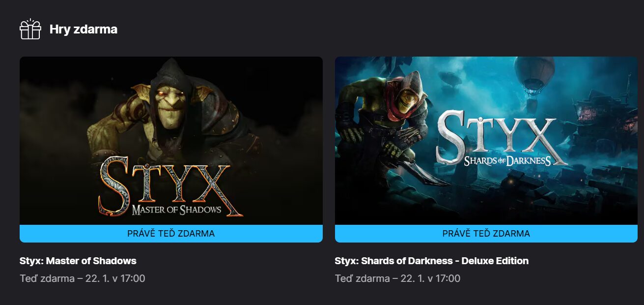Open the Styx: Master of Shadows cover art
Screen dimensions: 644x305
(x=171, y=141)
